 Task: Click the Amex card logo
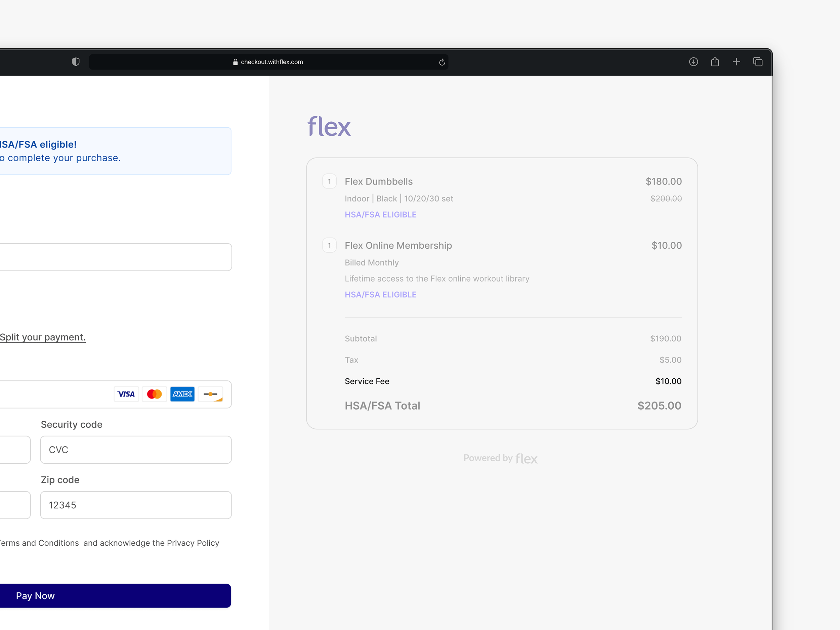(x=182, y=394)
